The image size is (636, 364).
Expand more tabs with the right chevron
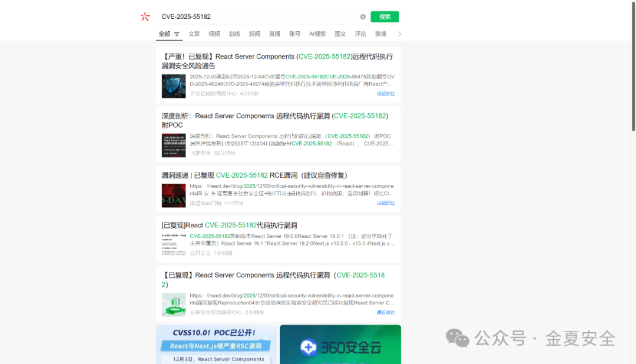[399, 34]
